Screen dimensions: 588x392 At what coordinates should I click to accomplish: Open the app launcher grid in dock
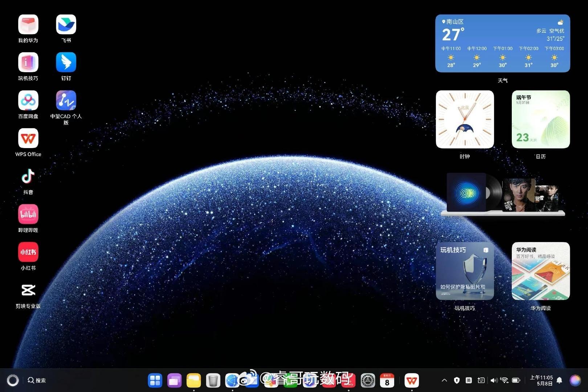click(x=155, y=380)
